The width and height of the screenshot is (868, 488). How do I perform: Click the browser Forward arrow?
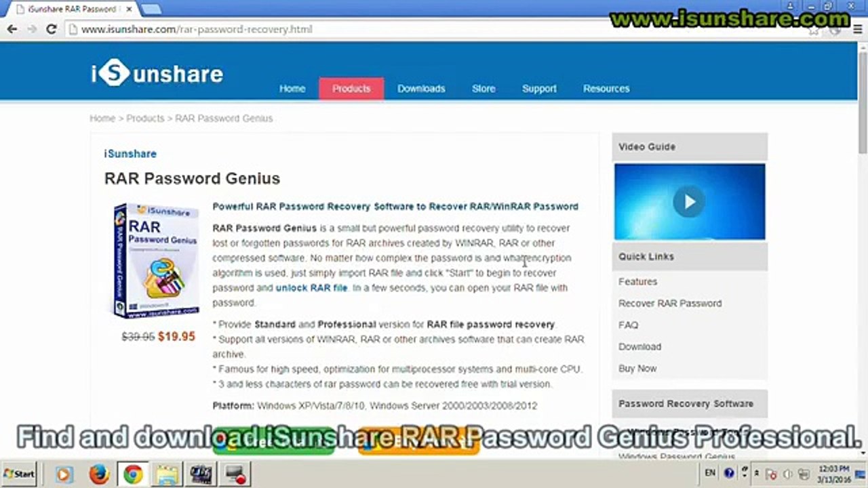point(31,29)
